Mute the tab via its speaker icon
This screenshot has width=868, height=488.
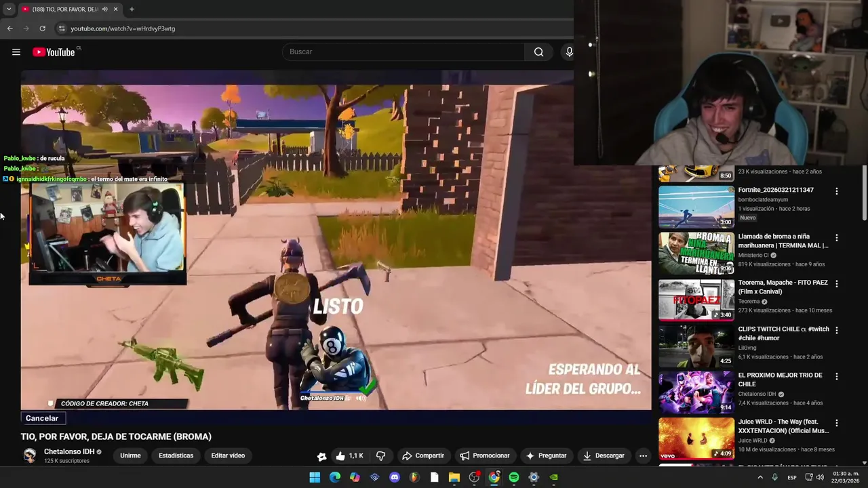coord(104,9)
